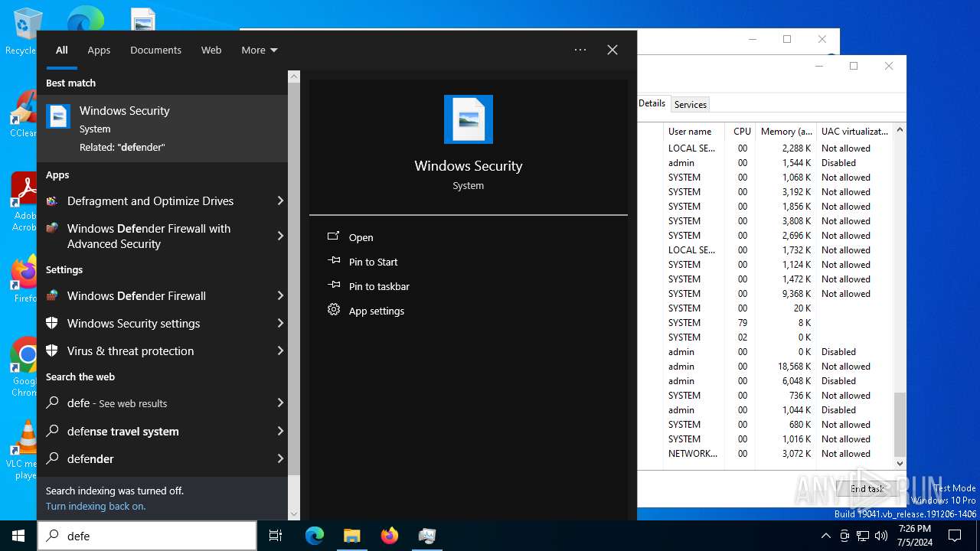
Task: Open Task View on the taskbar
Action: click(276, 536)
